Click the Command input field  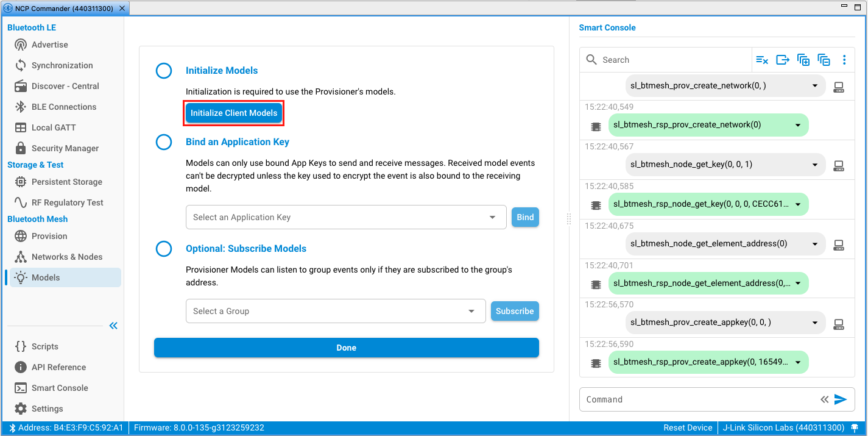pos(697,399)
